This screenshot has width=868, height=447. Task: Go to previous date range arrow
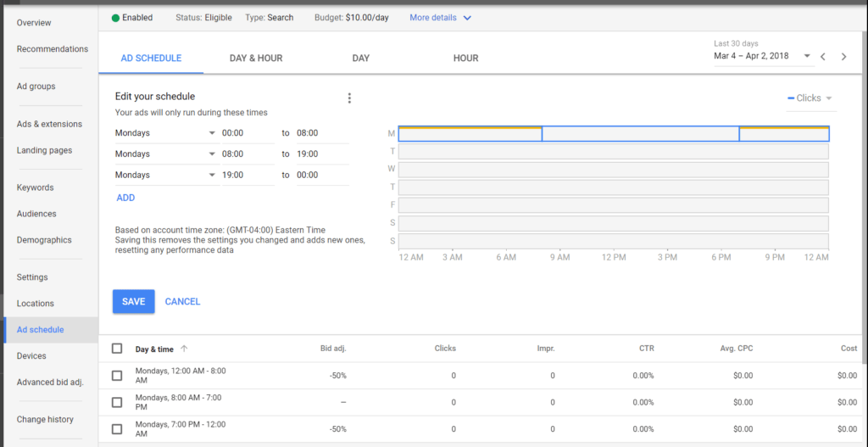click(823, 57)
